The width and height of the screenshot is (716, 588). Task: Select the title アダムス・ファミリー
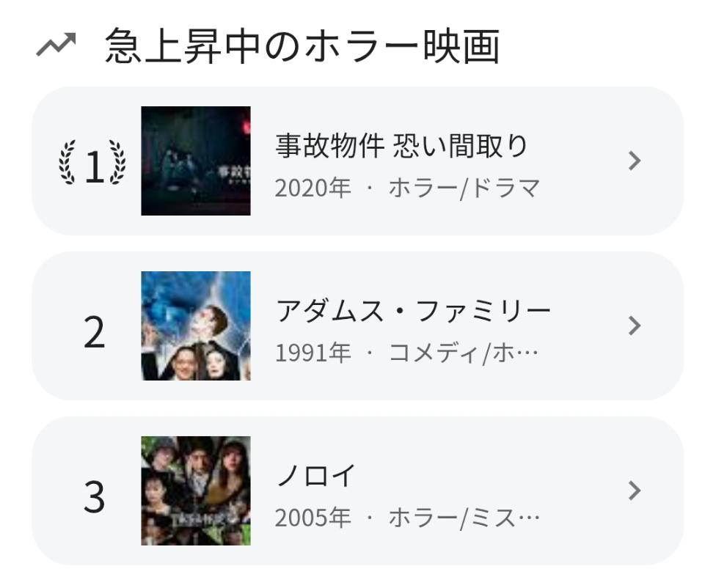click(413, 311)
